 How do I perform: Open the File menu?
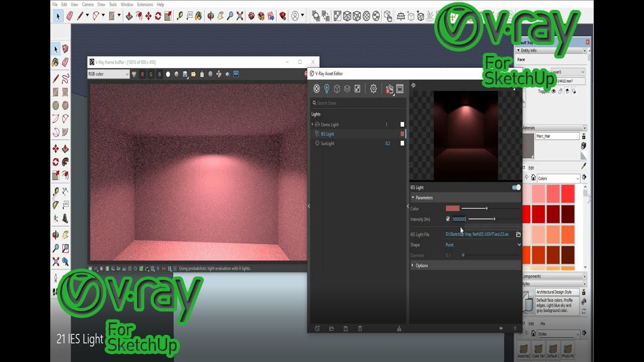(x=55, y=5)
